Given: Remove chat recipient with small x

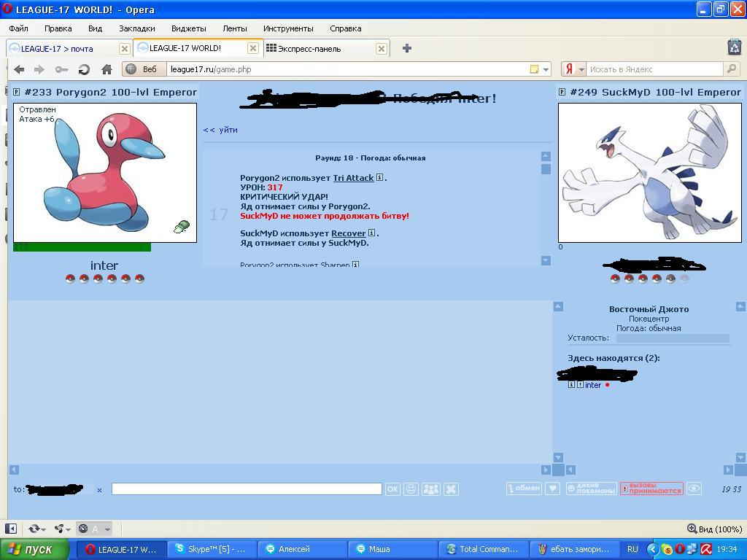Looking at the screenshot, I should pos(99,490).
